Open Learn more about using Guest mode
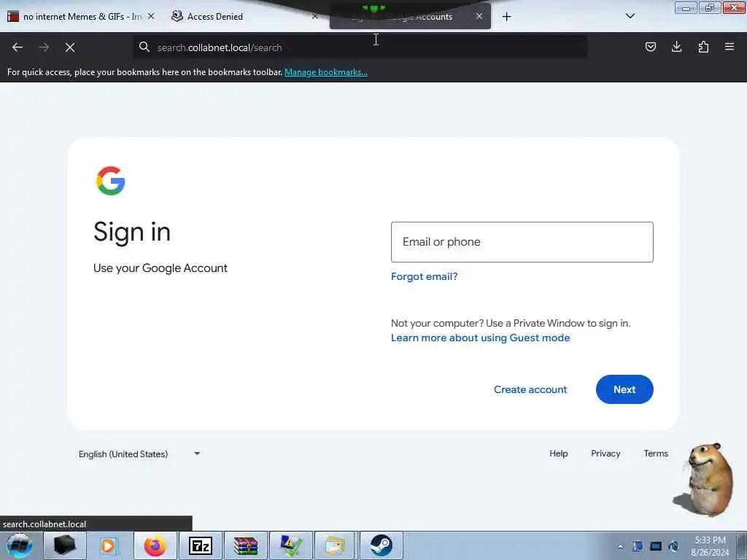747x560 pixels. click(480, 338)
